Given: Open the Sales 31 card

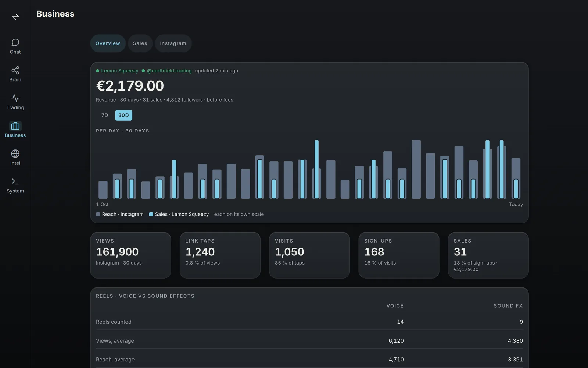Looking at the screenshot, I should point(488,255).
